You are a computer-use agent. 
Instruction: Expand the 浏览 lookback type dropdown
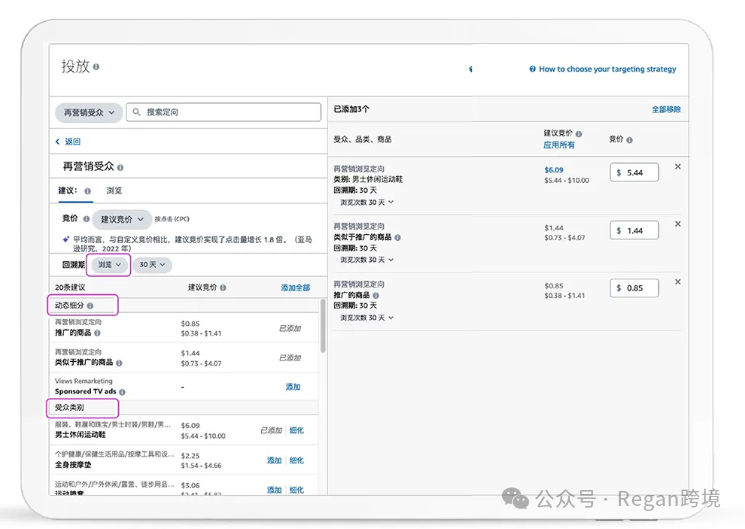(x=110, y=265)
